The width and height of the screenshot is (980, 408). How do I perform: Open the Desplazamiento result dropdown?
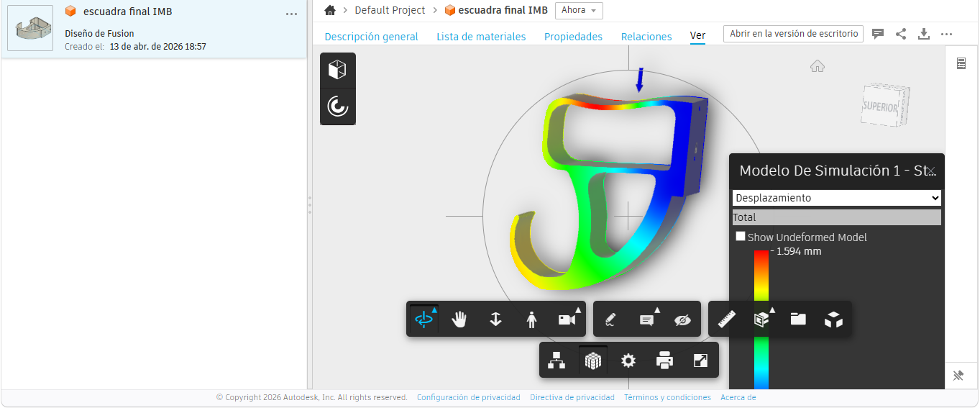coord(836,198)
